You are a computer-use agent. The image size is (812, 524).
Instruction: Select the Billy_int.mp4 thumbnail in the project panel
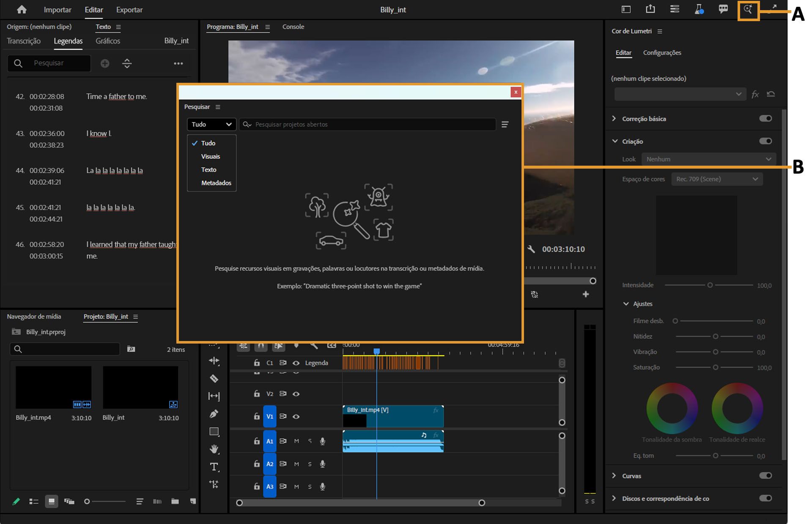point(54,387)
